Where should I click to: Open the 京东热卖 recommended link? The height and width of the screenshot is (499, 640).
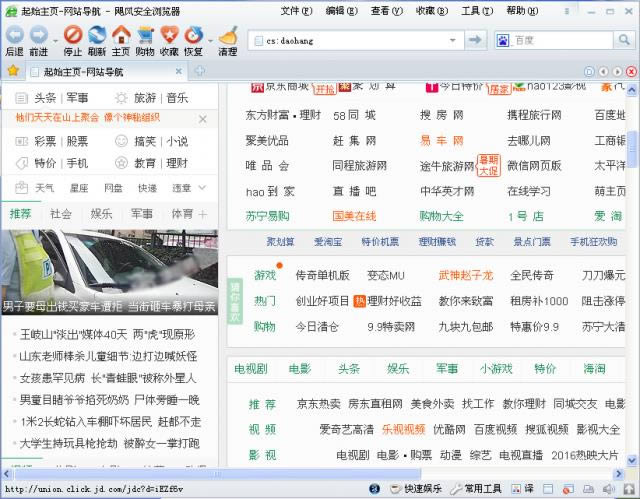pos(318,404)
